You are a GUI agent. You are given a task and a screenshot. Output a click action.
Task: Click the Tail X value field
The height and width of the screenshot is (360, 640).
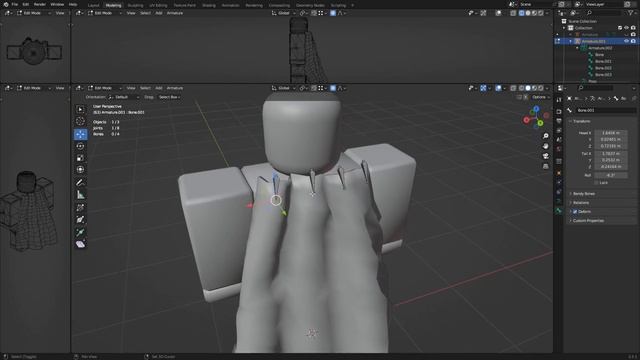[x=611, y=153]
